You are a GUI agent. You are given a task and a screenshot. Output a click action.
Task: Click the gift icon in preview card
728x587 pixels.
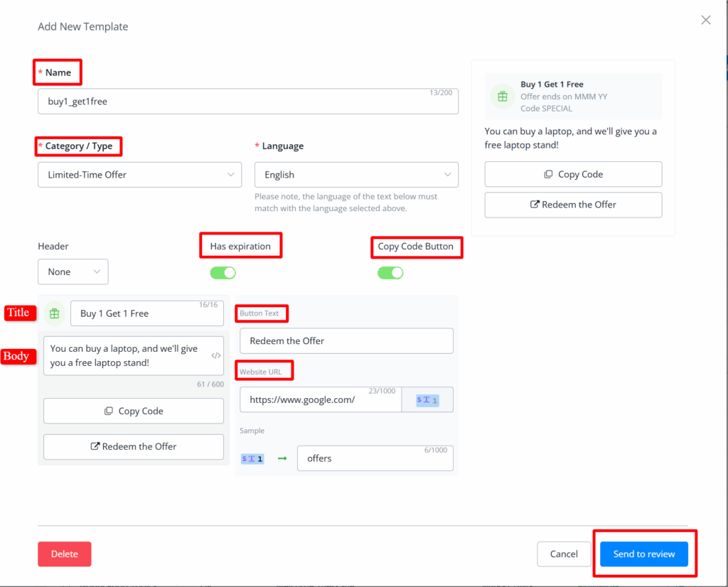[503, 97]
